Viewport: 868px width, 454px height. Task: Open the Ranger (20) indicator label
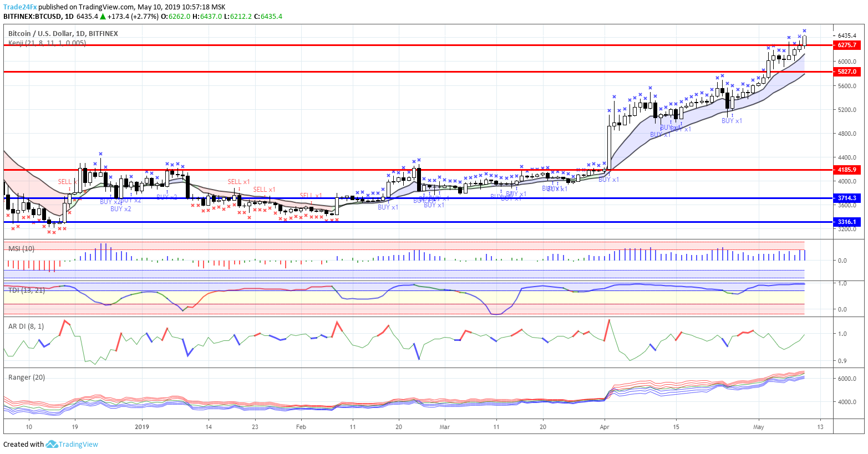27,377
